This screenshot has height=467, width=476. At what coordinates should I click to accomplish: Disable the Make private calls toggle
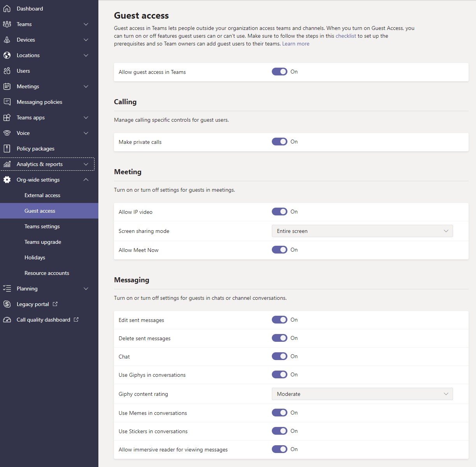279,142
